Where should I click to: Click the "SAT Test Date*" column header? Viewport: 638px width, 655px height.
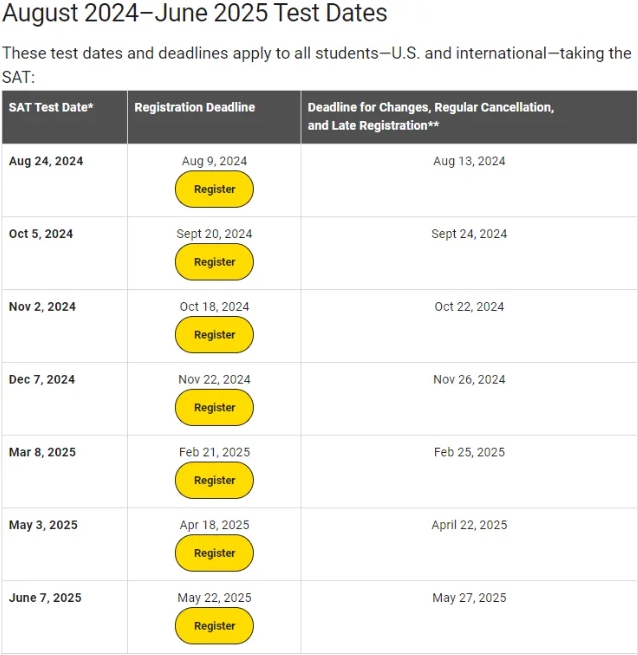[51, 107]
